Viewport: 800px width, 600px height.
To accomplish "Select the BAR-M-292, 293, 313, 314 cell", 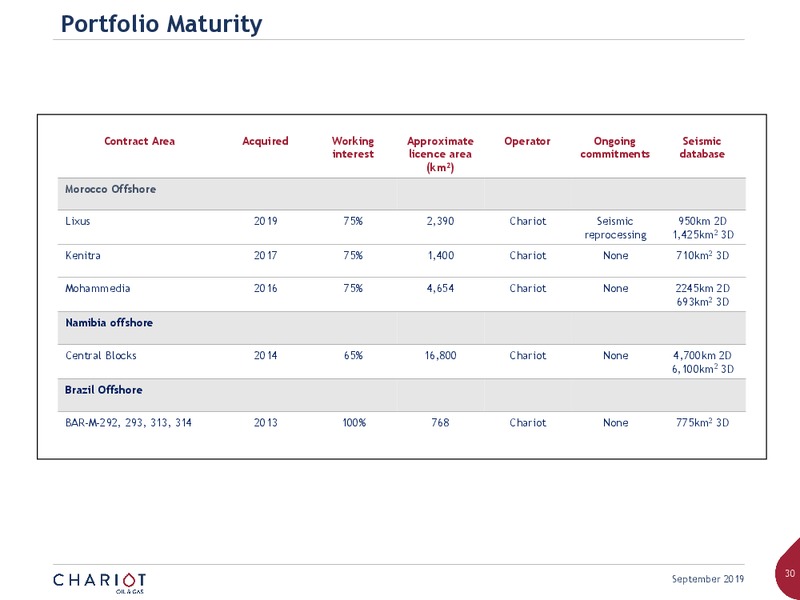I will 129,423.
